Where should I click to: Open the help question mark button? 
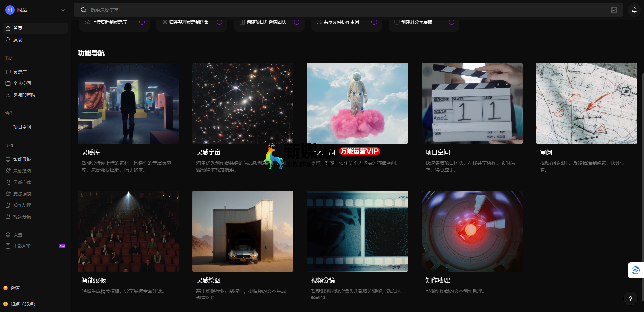tap(631, 299)
